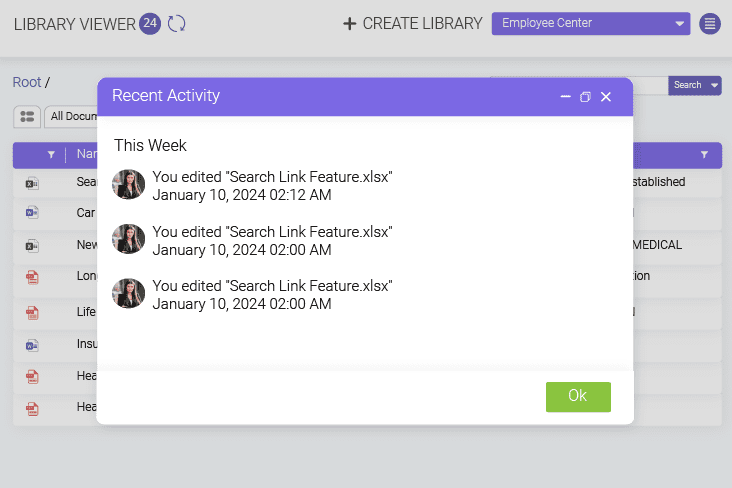This screenshot has height=488, width=732.
Task: Close the Recent Activity dialog
Action: coord(606,97)
